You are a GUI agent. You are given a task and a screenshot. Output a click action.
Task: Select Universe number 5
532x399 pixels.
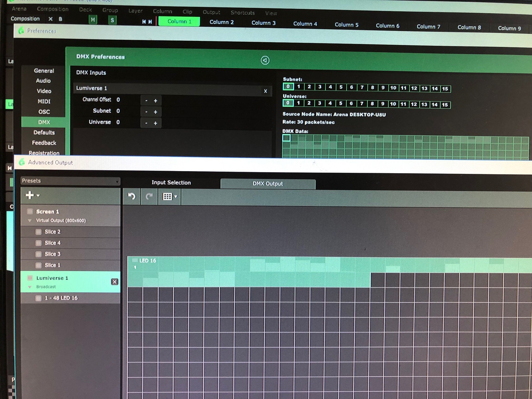point(341,103)
